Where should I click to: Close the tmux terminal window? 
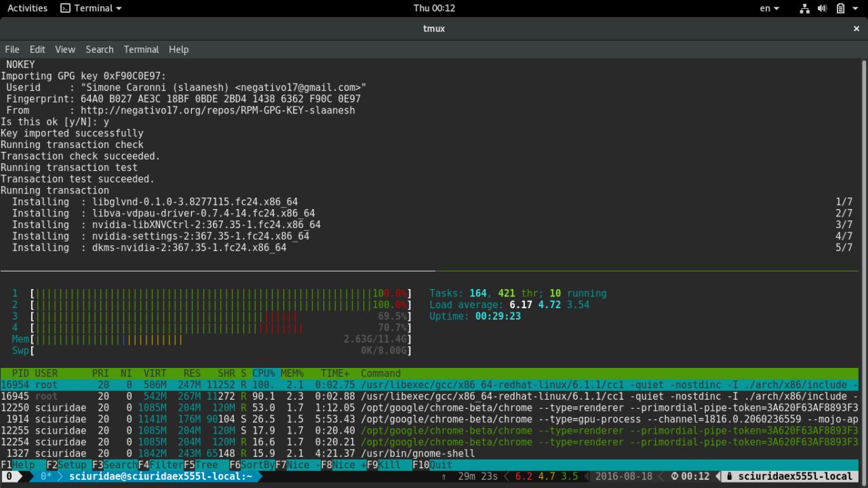click(x=856, y=29)
